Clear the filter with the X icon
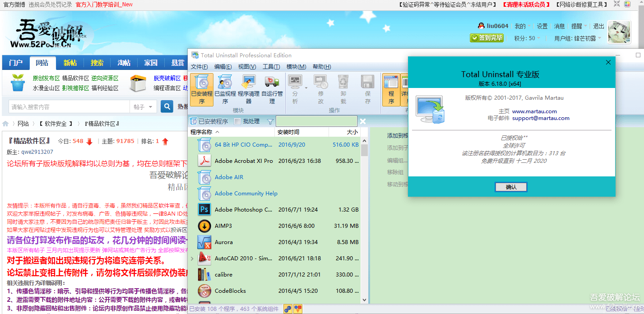 [x=362, y=121]
